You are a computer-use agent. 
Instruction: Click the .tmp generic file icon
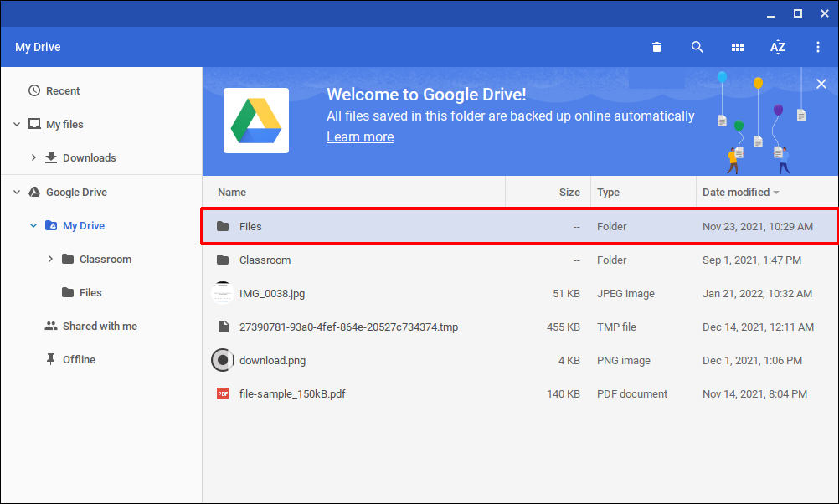pyautogui.click(x=223, y=327)
